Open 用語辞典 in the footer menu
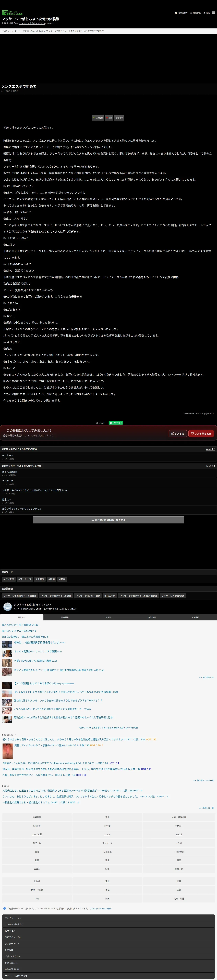The height and width of the screenshot is (980, 217). pyautogui.click(x=108, y=950)
